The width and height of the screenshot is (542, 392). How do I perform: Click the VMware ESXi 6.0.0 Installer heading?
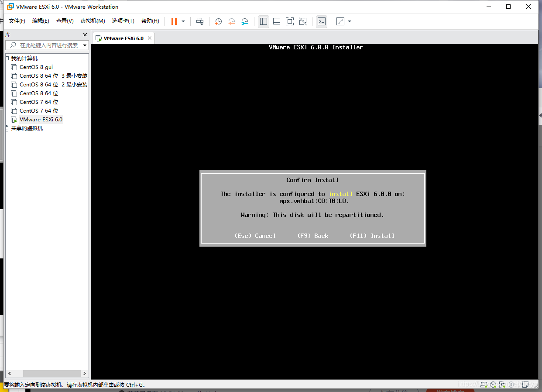(x=316, y=47)
